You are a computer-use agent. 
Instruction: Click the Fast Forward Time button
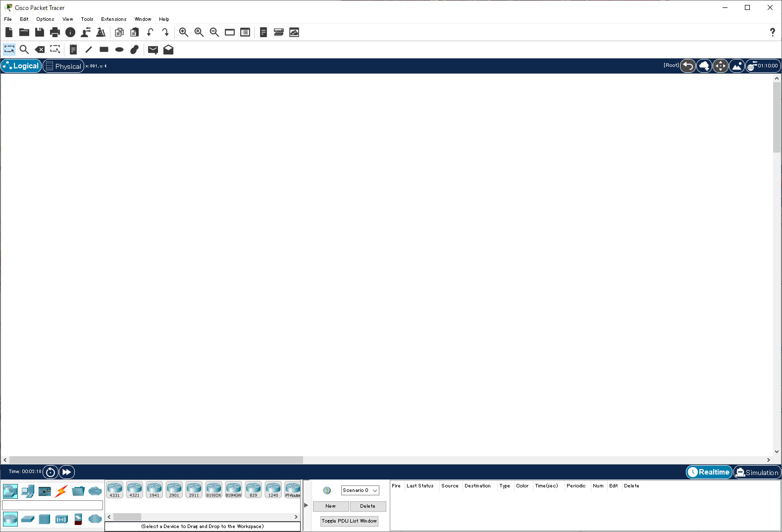(66, 472)
